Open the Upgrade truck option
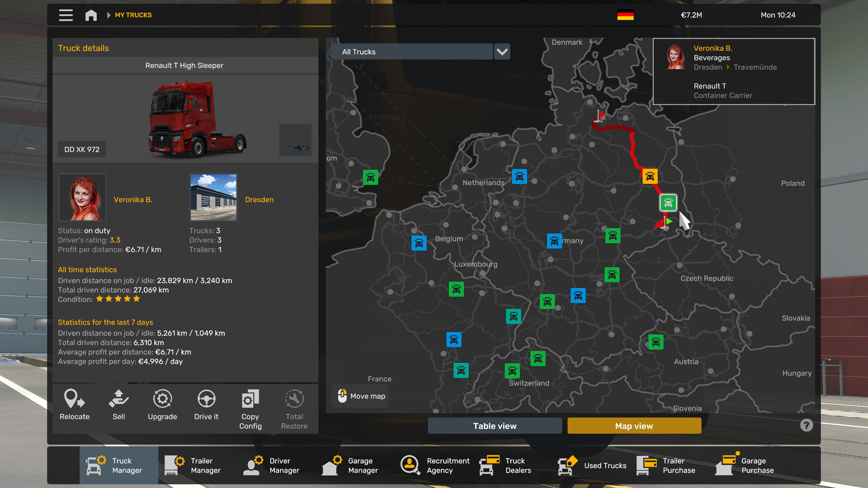 coord(162,406)
